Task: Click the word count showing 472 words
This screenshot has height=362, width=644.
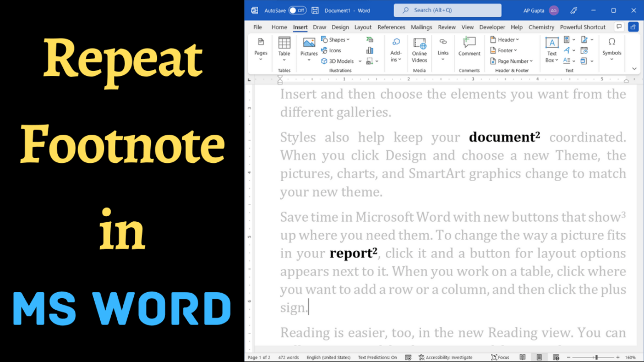Action: click(x=288, y=356)
